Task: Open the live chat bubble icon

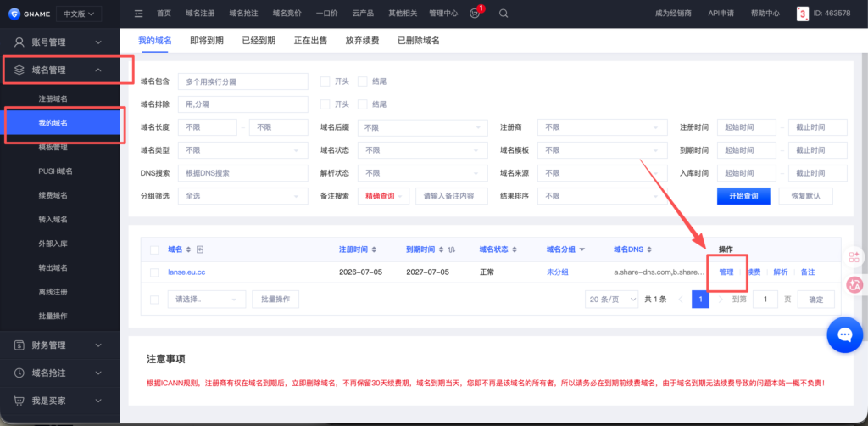Action: (844, 334)
